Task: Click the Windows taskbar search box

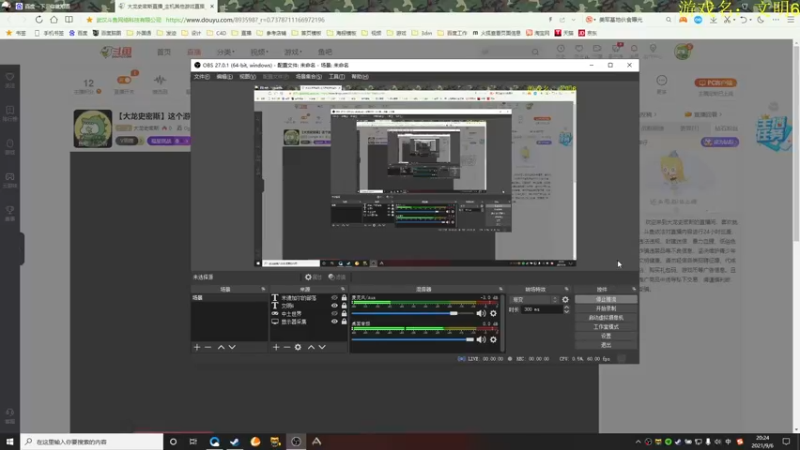Action: (92, 441)
